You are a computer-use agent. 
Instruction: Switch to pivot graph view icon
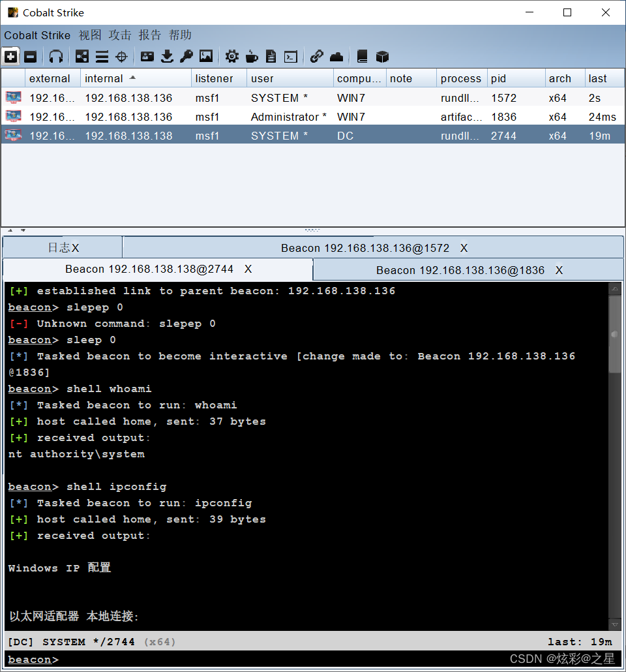(82, 57)
